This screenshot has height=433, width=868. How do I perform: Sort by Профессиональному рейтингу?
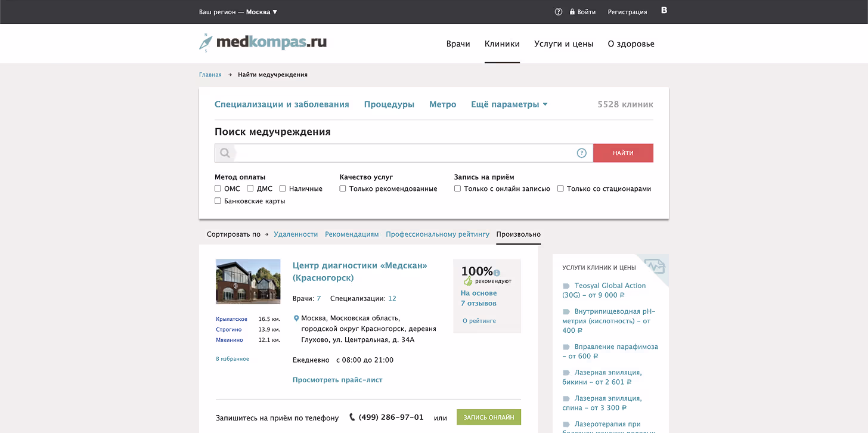(x=438, y=234)
